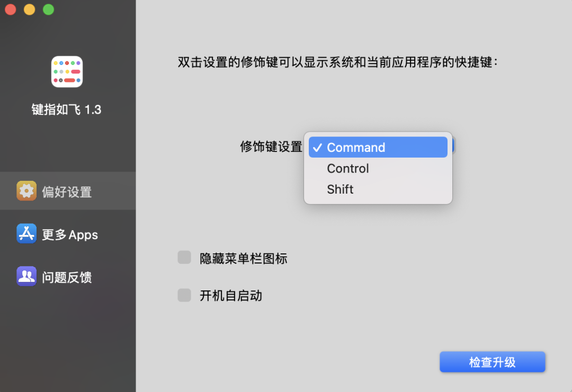Click the 双击设置的修饰键 description text
The height and width of the screenshot is (392, 572).
click(338, 62)
